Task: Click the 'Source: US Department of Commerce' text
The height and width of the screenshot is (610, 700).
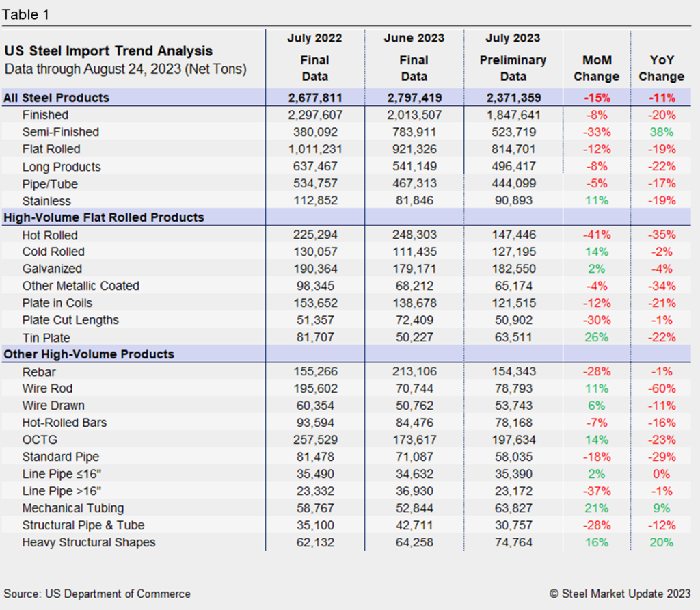Action: pyautogui.click(x=97, y=594)
